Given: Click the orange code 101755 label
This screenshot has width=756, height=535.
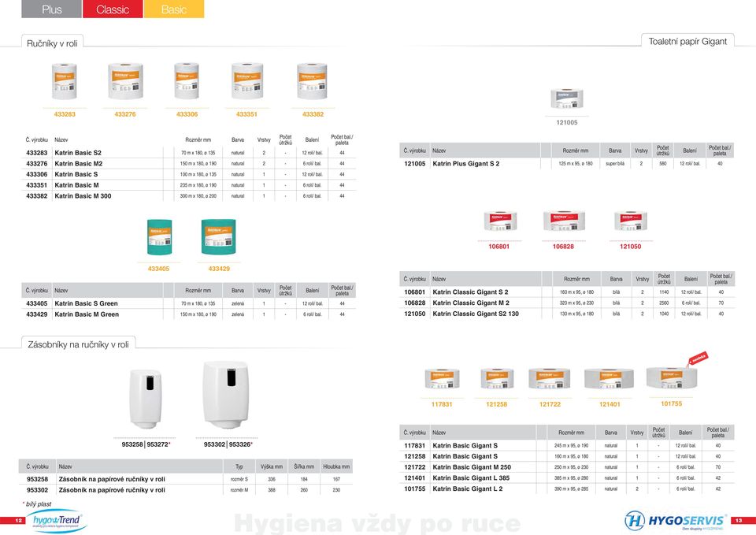Looking at the screenshot, I should (671, 403).
